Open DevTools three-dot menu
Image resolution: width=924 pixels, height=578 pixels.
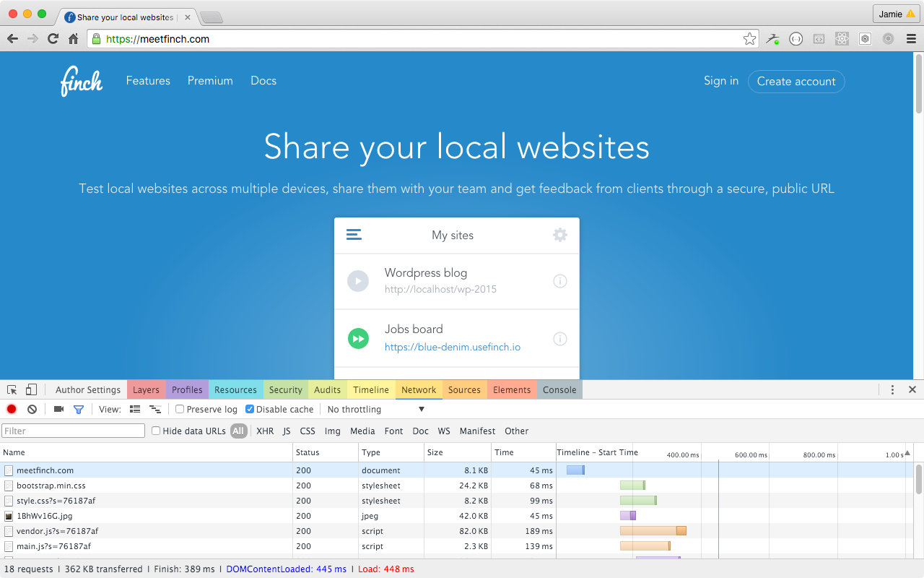892,389
